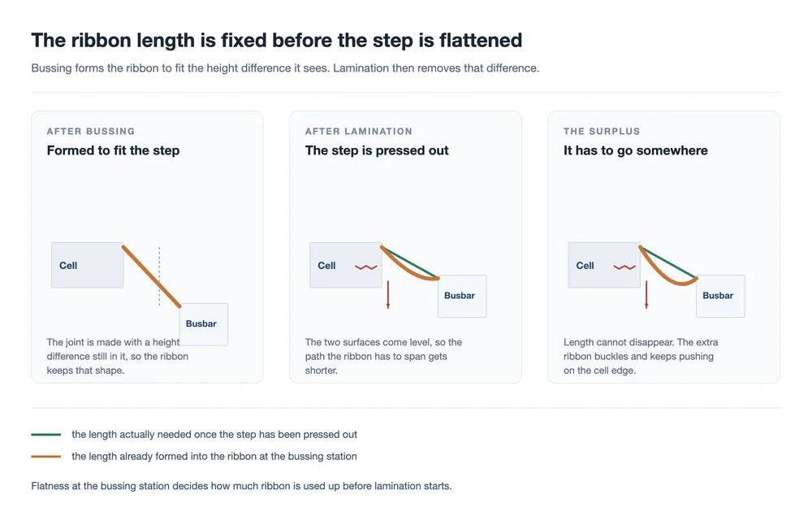Click the buckled orange ribbon in The Surplus diagram
This screenshot has width=812, height=516.
(667, 274)
